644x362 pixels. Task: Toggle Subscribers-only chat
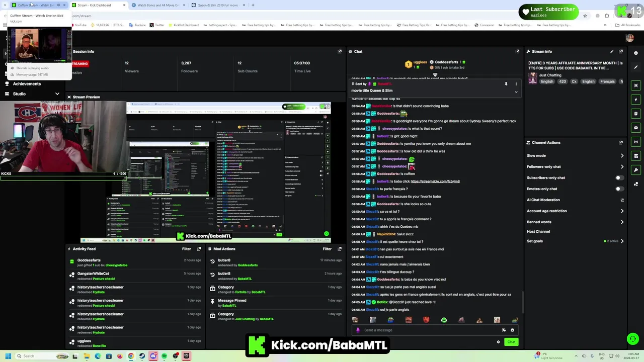pyautogui.click(x=619, y=177)
